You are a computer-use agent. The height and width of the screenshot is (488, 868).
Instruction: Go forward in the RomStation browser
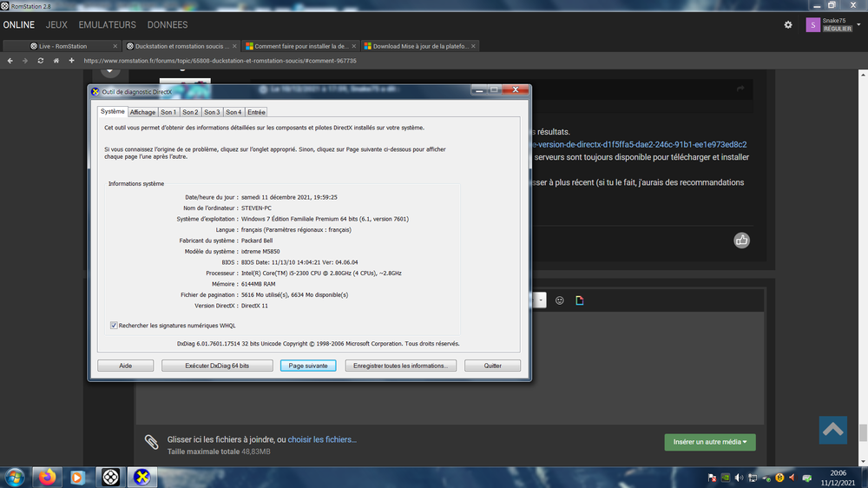(x=25, y=61)
